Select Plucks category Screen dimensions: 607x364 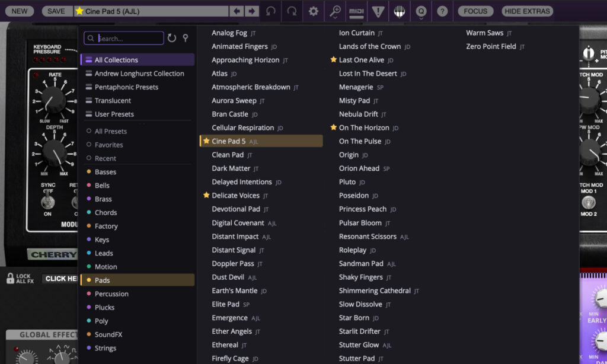104,308
